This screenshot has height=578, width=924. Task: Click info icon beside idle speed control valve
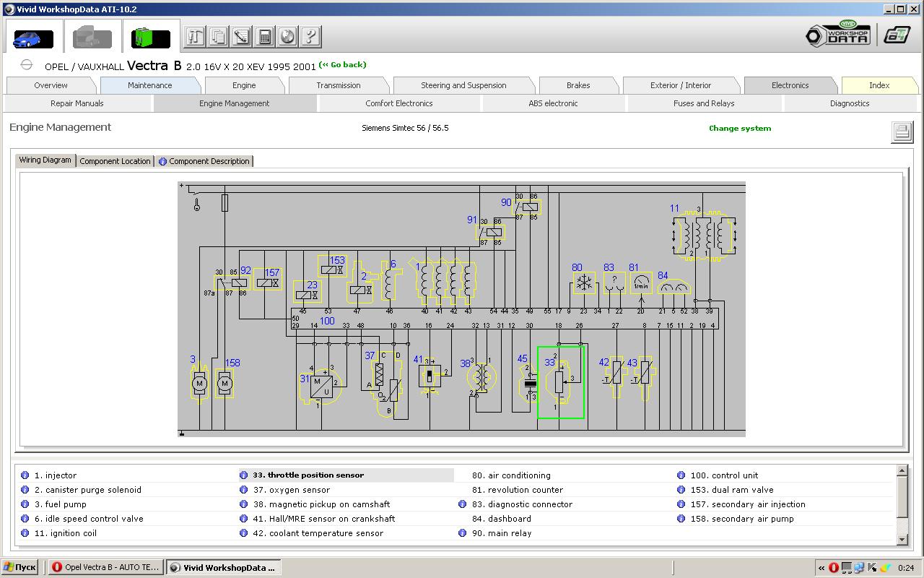coord(25,519)
